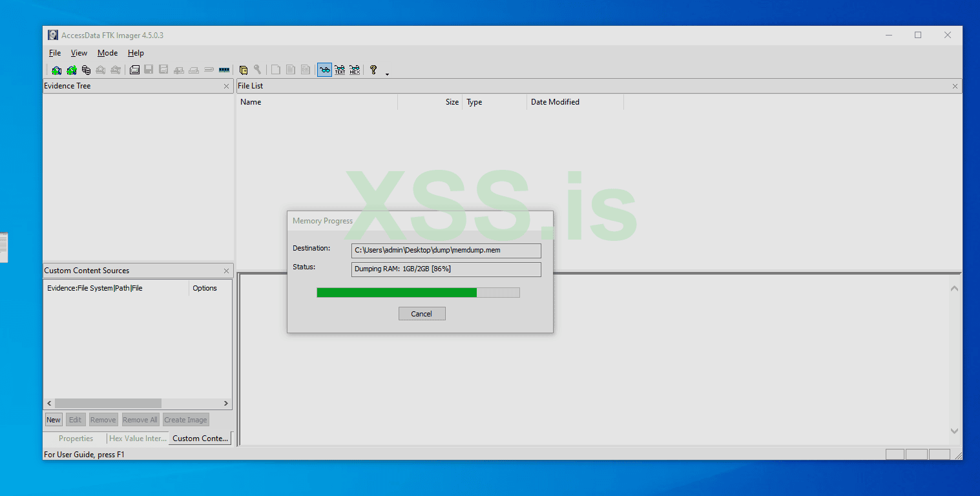The height and width of the screenshot is (496, 980).
Task: Click the Memory Progress dialog title
Action: pos(322,221)
